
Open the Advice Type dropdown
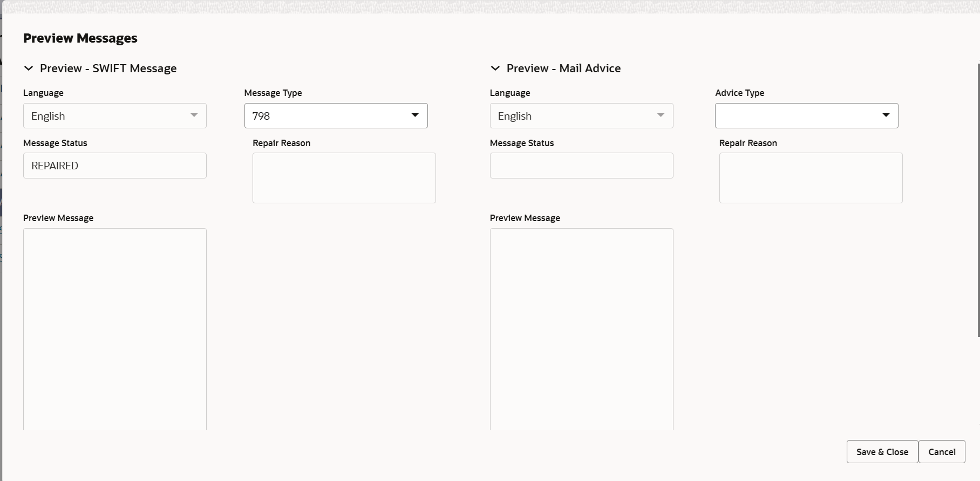pyautogui.click(x=807, y=115)
